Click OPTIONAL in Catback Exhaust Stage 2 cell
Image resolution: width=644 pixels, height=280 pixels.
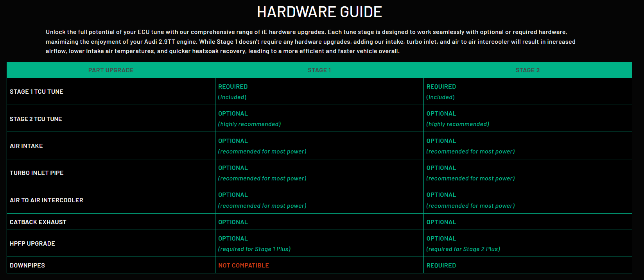441,222
